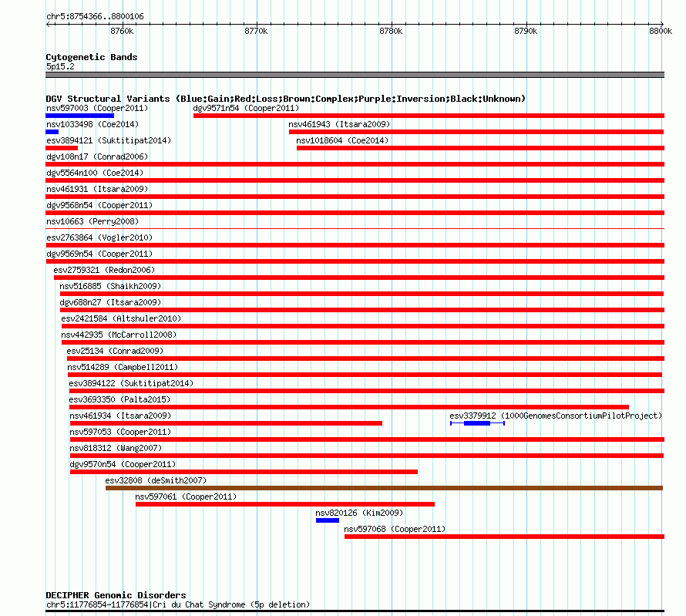This screenshot has width=686, height=616.
Task: Click the 8760k ruler tick label
Action: point(122,31)
